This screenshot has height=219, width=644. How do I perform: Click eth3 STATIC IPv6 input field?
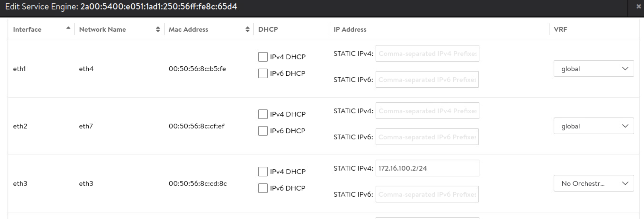(427, 194)
